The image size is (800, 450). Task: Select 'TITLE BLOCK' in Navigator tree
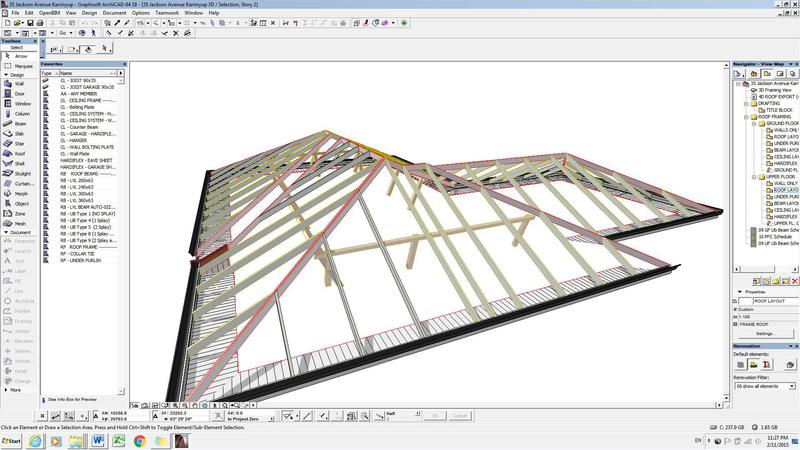point(779,110)
